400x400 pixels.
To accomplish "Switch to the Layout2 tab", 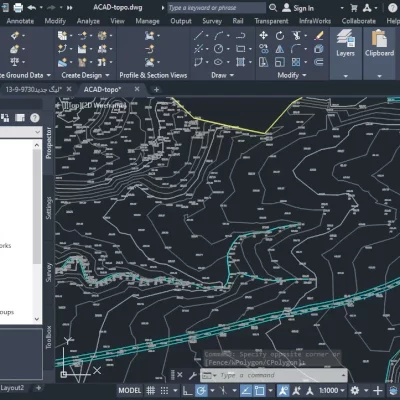I will [x=12, y=388].
